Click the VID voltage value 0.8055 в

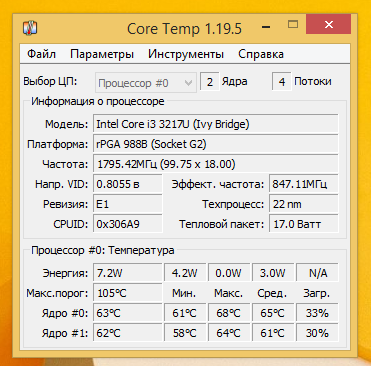128,184
